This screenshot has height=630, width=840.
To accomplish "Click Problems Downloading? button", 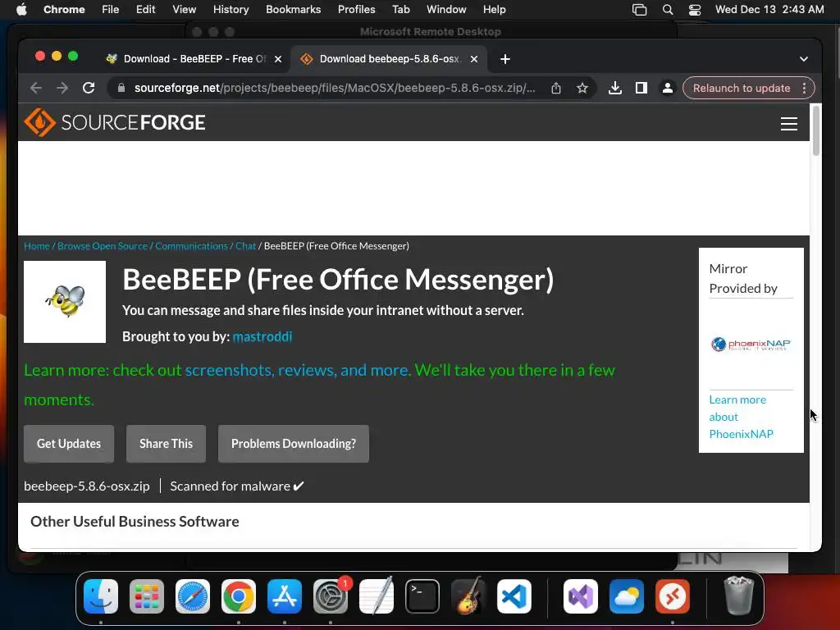I will pyautogui.click(x=294, y=444).
